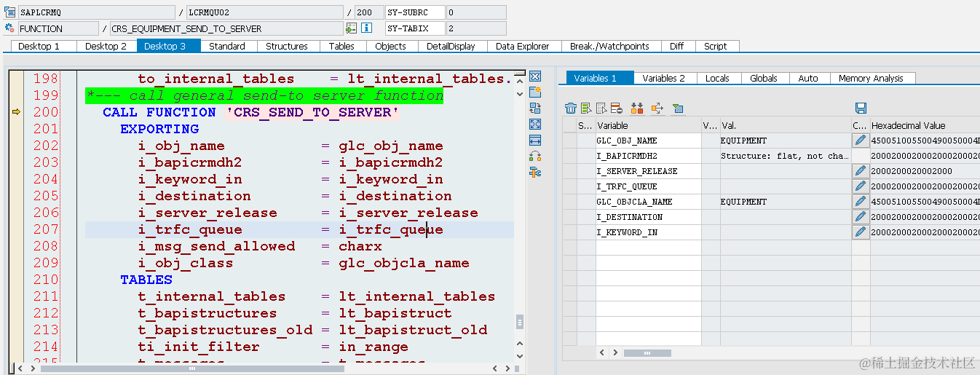Open the Globals tab
Viewport: 980px width, 375px height.
pyautogui.click(x=764, y=78)
